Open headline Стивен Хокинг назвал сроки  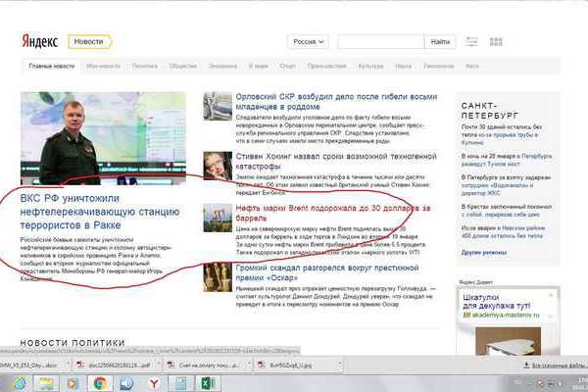pyautogui.click(x=336, y=161)
